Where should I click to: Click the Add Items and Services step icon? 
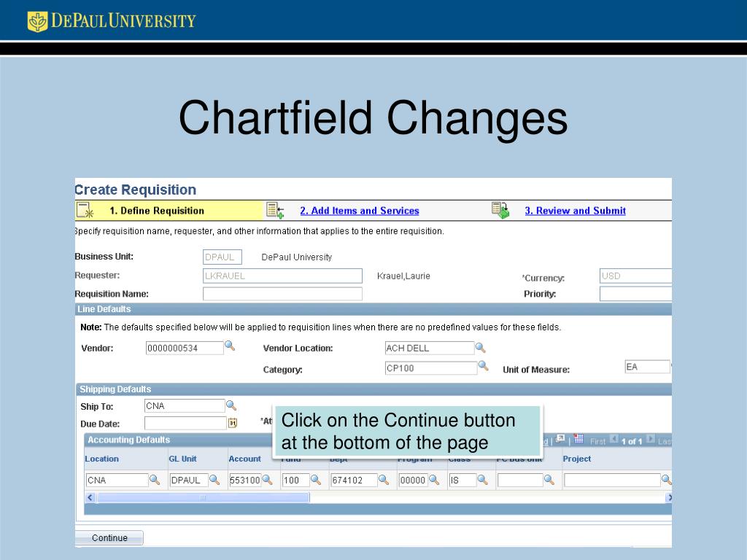(x=275, y=210)
